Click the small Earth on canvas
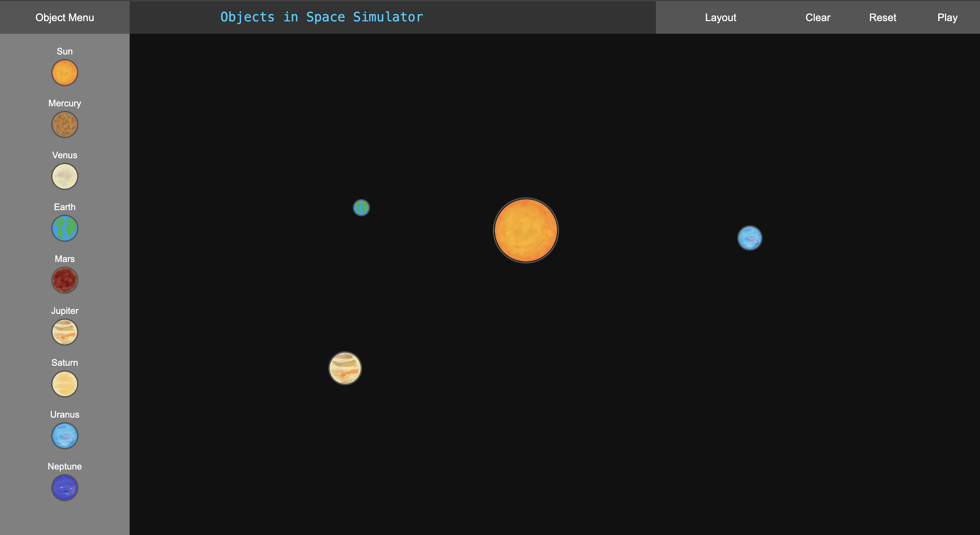The height and width of the screenshot is (535, 980). pyautogui.click(x=361, y=208)
